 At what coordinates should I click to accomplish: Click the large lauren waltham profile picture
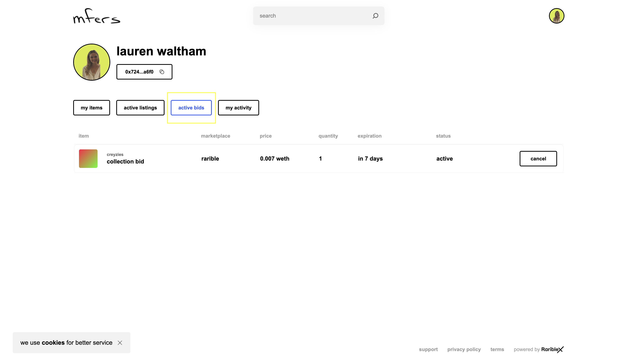pos(92,62)
